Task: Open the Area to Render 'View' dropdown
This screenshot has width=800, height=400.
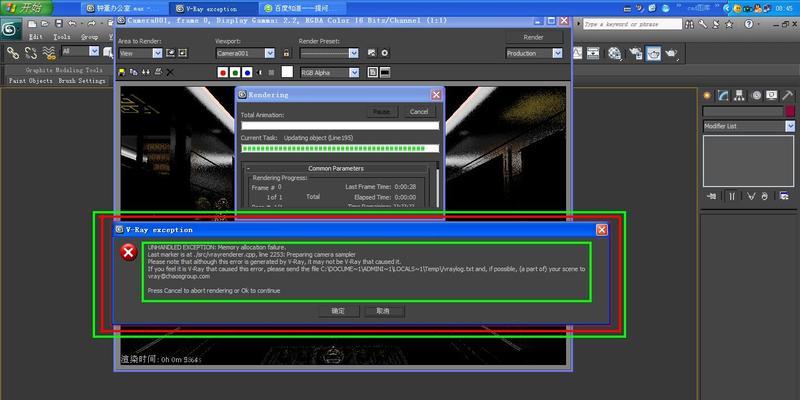Action: tap(140, 53)
